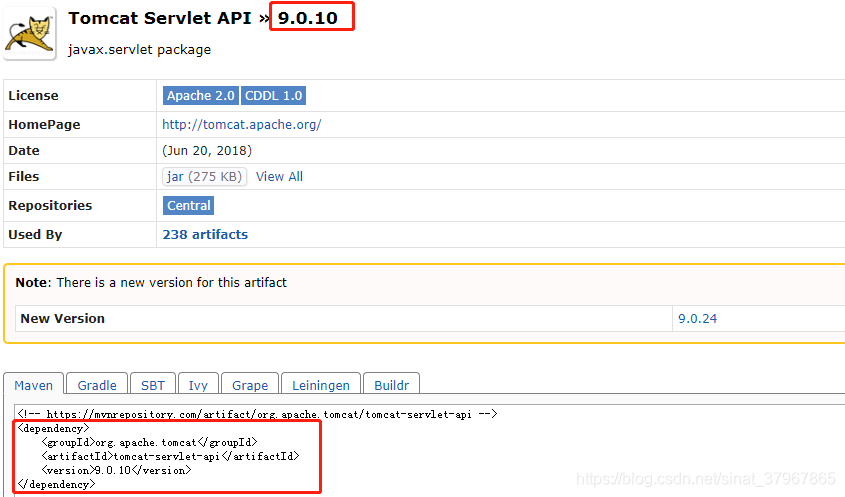
Task: Click the Repositories row label
Action: pyautogui.click(x=50, y=205)
